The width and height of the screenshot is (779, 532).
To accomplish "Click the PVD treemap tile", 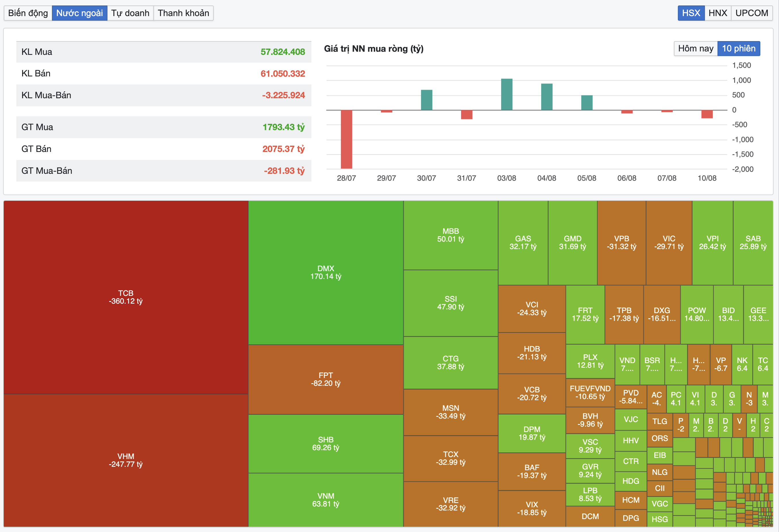I will point(631,397).
